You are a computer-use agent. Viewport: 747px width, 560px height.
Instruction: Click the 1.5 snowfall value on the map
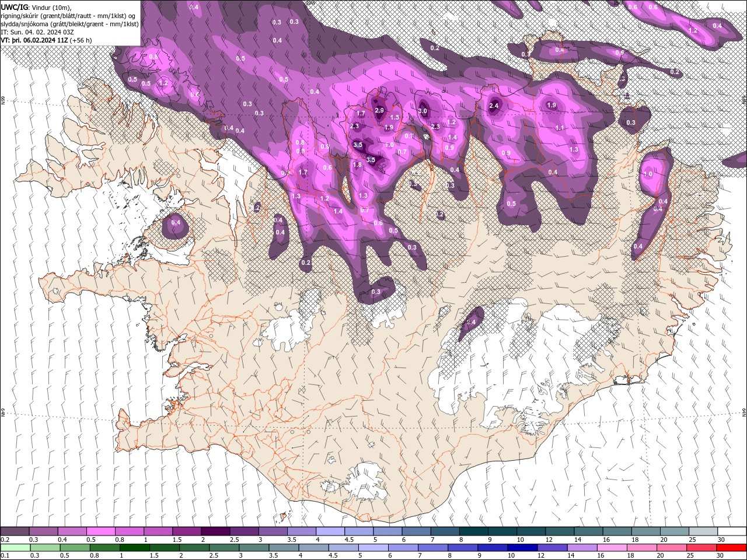(395, 117)
